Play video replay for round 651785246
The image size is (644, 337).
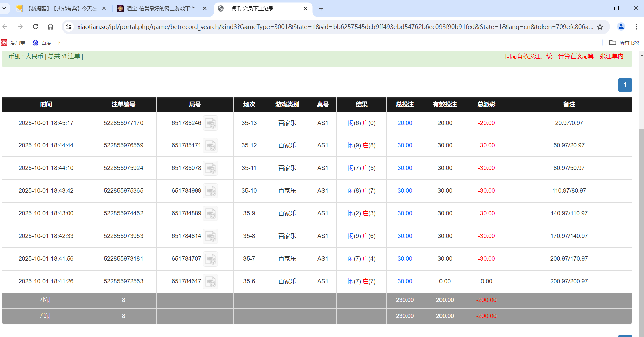click(211, 123)
